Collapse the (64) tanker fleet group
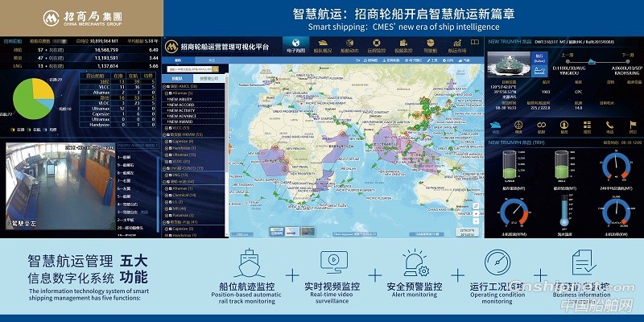 coord(164,182)
